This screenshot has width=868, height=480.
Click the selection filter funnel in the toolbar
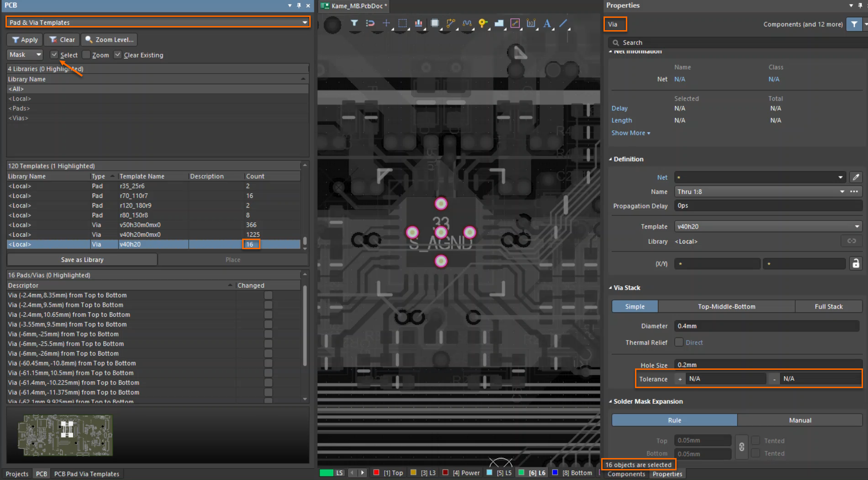(354, 23)
